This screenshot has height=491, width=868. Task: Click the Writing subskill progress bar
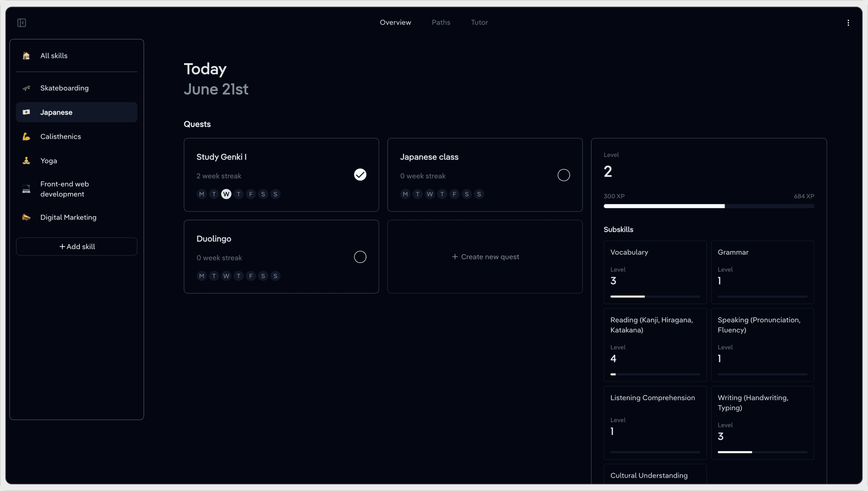tap(762, 452)
